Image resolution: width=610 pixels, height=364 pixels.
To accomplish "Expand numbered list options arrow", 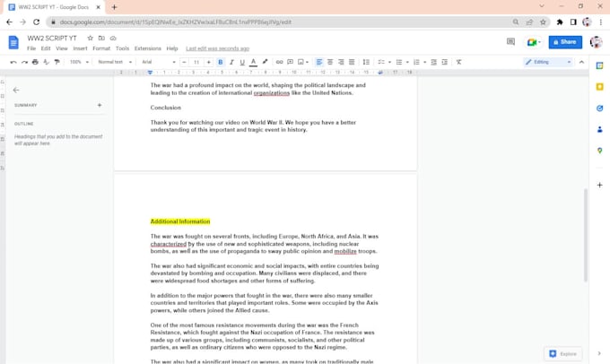I will coord(425,62).
